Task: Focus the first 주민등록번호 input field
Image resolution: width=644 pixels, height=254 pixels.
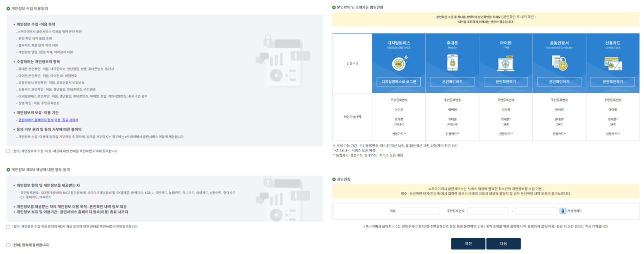Action: 488,211
